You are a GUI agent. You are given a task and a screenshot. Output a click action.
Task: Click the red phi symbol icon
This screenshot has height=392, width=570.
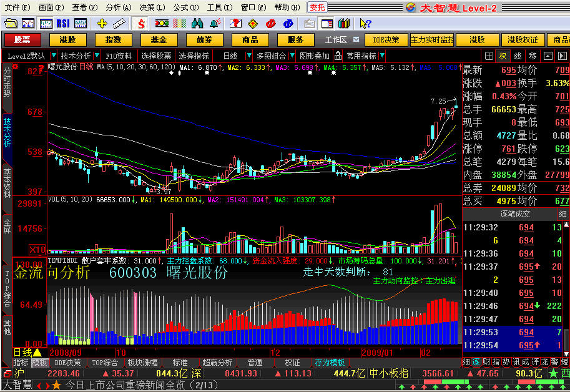coord(270,24)
